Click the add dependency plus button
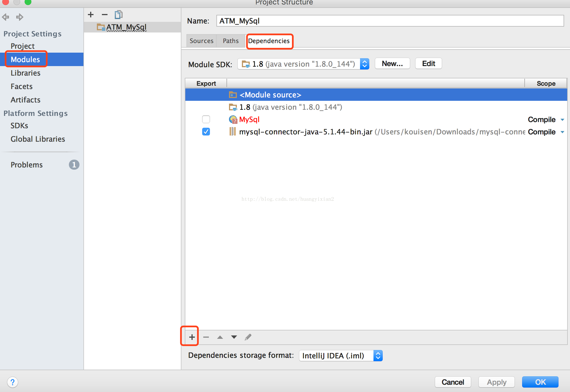 [x=191, y=337]
